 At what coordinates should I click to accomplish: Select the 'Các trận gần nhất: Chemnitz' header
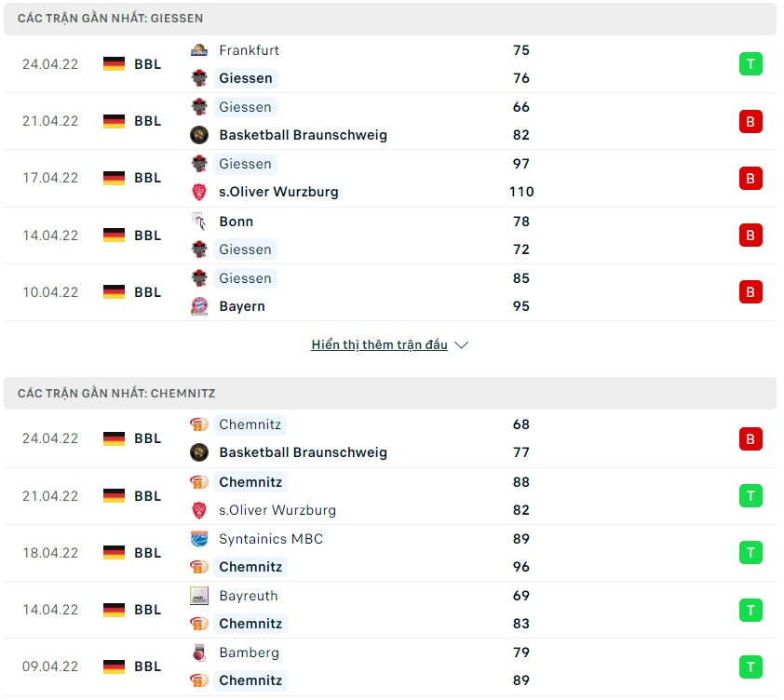[x=116, y=394]
